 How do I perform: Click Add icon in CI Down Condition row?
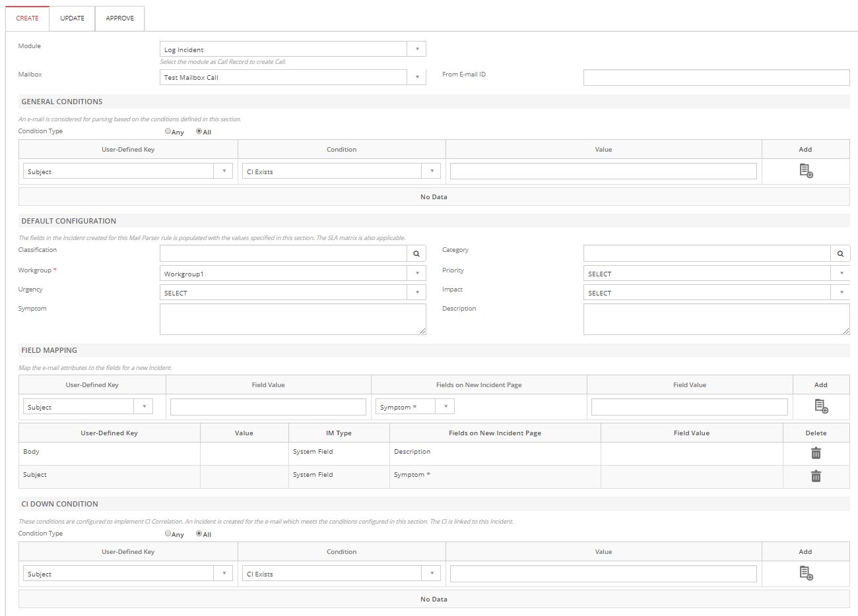806,573
